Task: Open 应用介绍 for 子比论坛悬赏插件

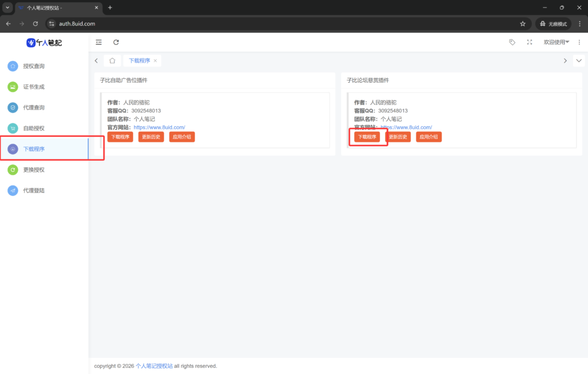Action: [x=428, y=137]
